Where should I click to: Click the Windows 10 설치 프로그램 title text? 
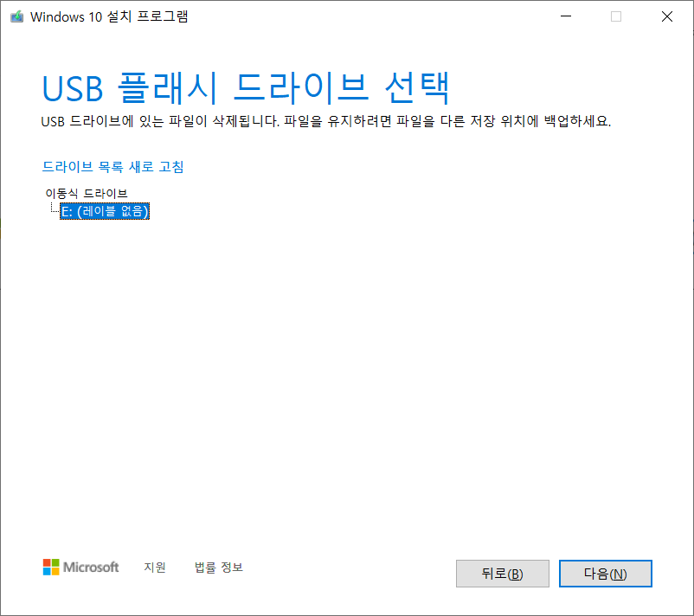click(x=109, y=16)
